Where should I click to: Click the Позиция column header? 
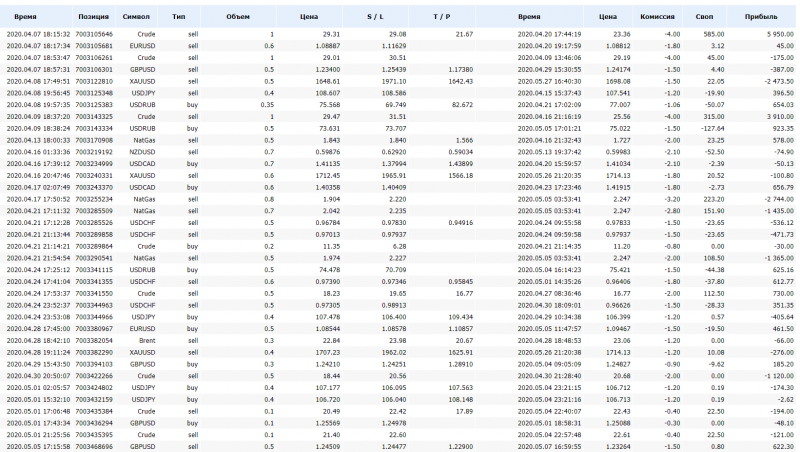[x=94, y=17]
